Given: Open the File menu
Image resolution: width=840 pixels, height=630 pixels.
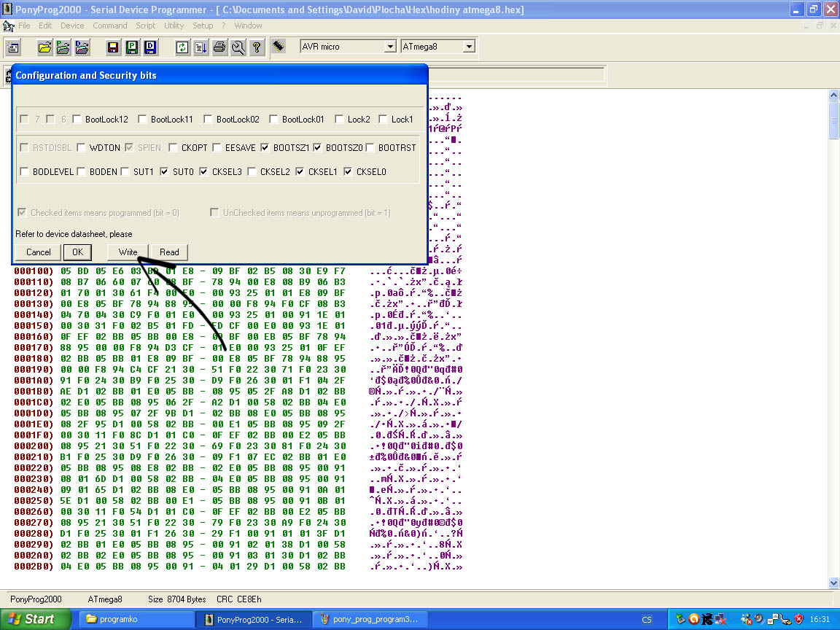Looking at the screenshot, I should coord(24,26).
